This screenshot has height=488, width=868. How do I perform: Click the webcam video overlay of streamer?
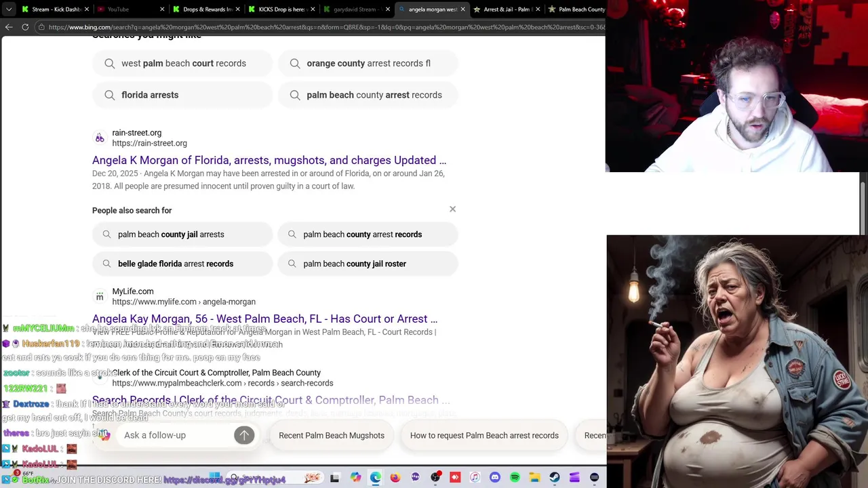pyautogui.click(x=736, y=86)
